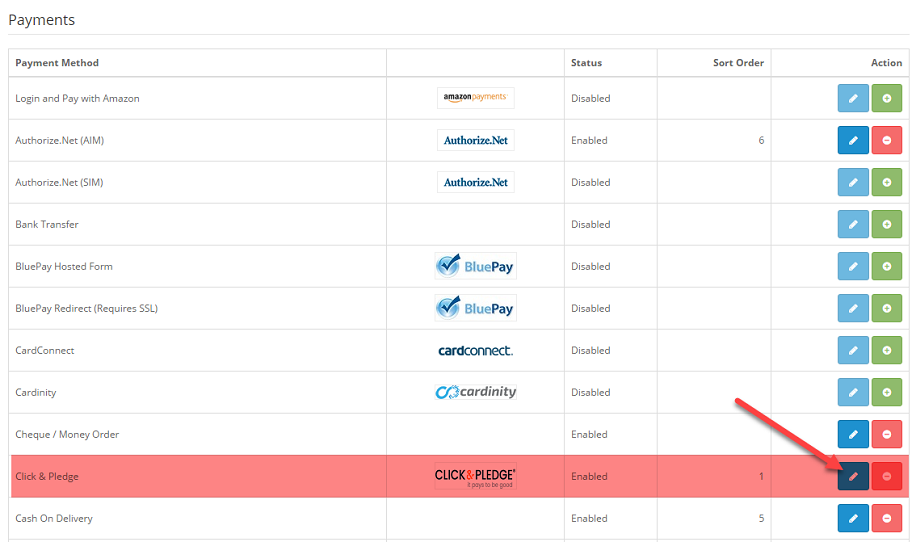Click the Payment Method column header
912x542 pixels.
(57, 63)
